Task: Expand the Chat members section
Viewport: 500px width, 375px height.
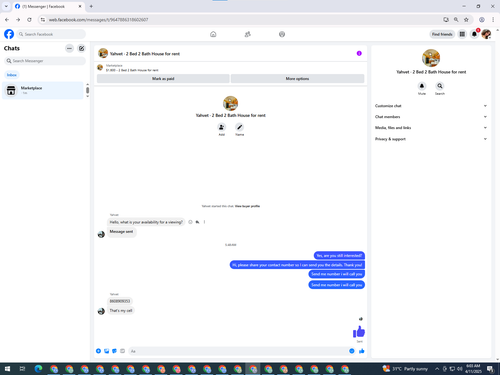Action: point(431,117)
